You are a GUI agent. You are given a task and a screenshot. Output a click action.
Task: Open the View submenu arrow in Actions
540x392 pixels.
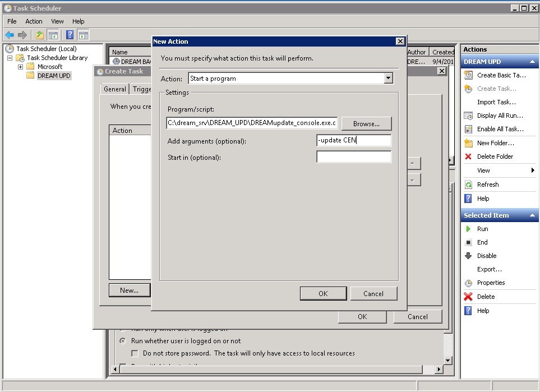(x=533, y=170)
